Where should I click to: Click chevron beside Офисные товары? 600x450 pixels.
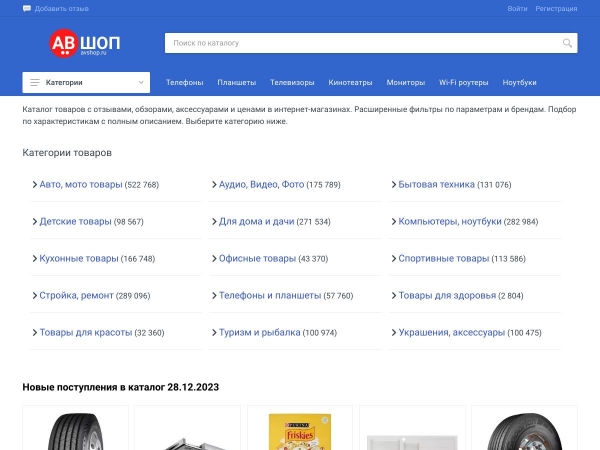click(214, 259)
